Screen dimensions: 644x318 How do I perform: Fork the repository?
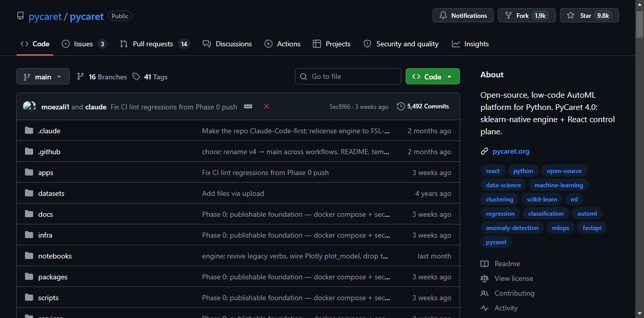point(526,16)
